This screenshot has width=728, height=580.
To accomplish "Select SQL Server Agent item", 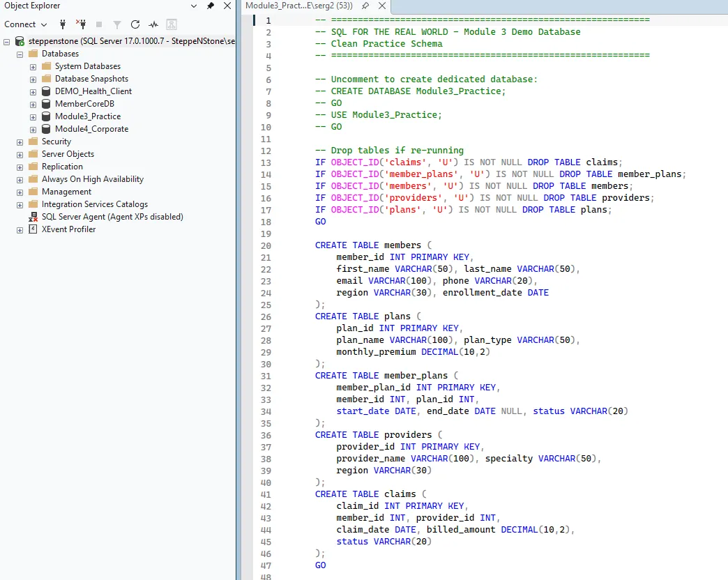I will tap(112, 217).
